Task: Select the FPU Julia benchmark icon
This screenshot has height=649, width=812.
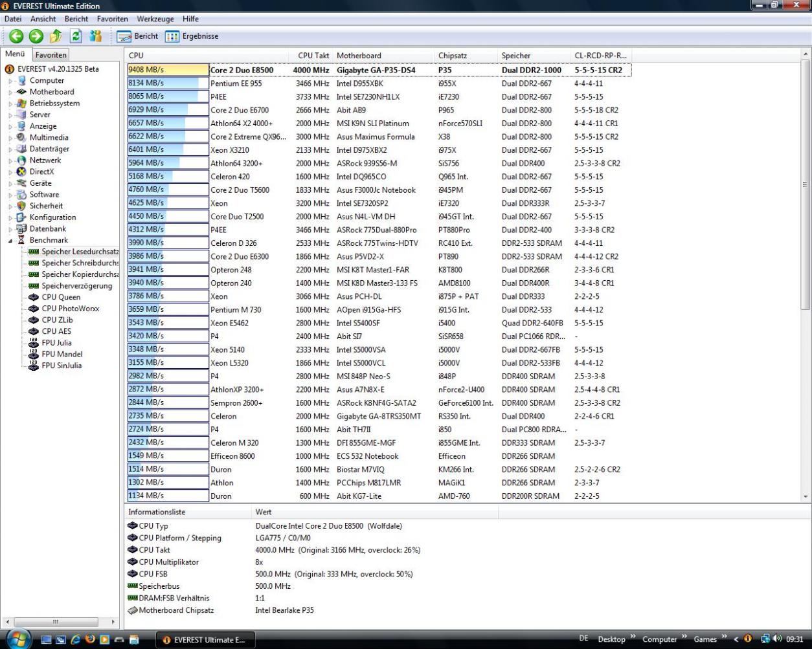Action: (34, 342)
